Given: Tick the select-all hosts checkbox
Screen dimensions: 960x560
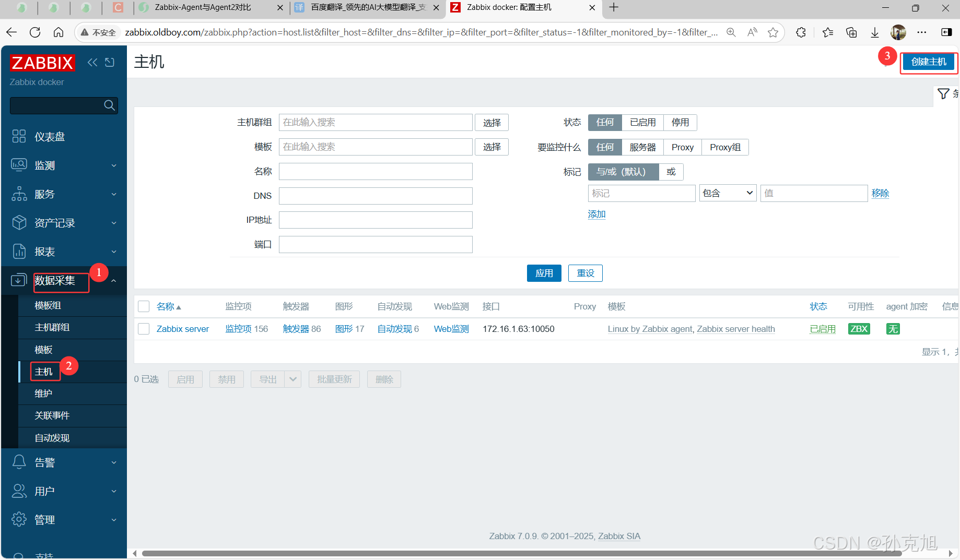Looking at the screenshot, I should (x=144, y=306).
